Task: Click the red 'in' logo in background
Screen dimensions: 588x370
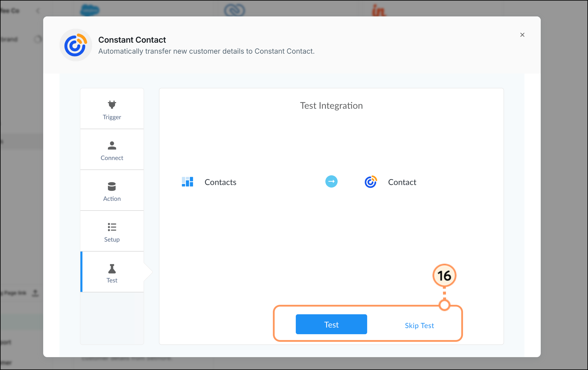Action: click(379, 11)
